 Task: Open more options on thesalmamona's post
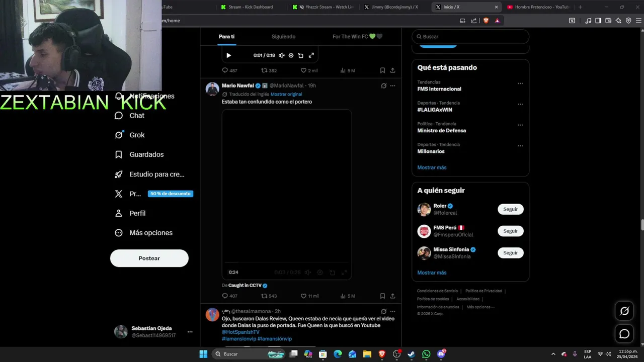(x=392, y=311)
